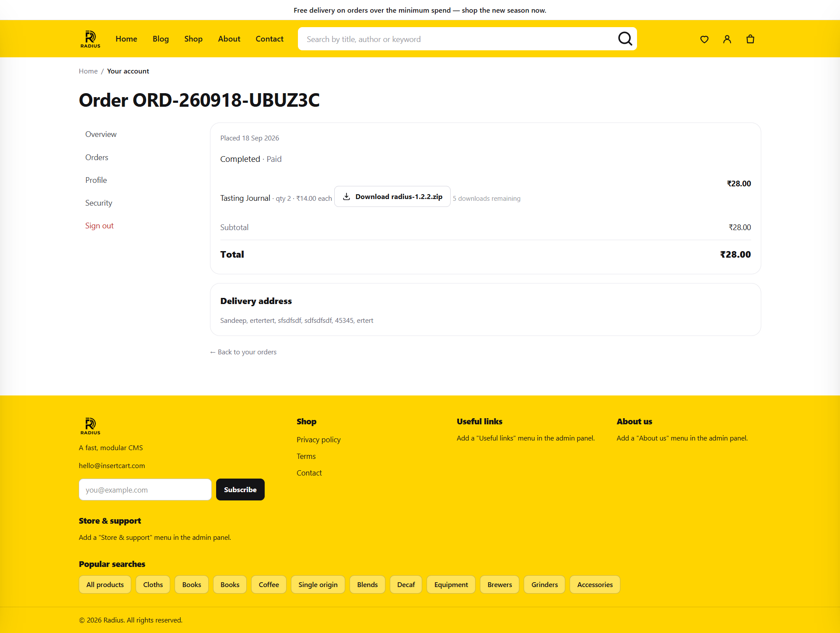Select Orders in the account sidebar
840x633 pixels.
click(97, 157)
